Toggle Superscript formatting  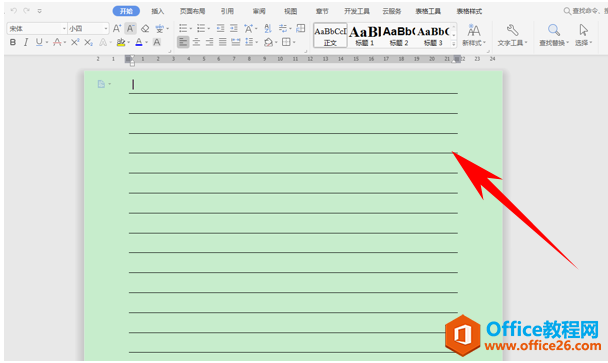(75, 42)
